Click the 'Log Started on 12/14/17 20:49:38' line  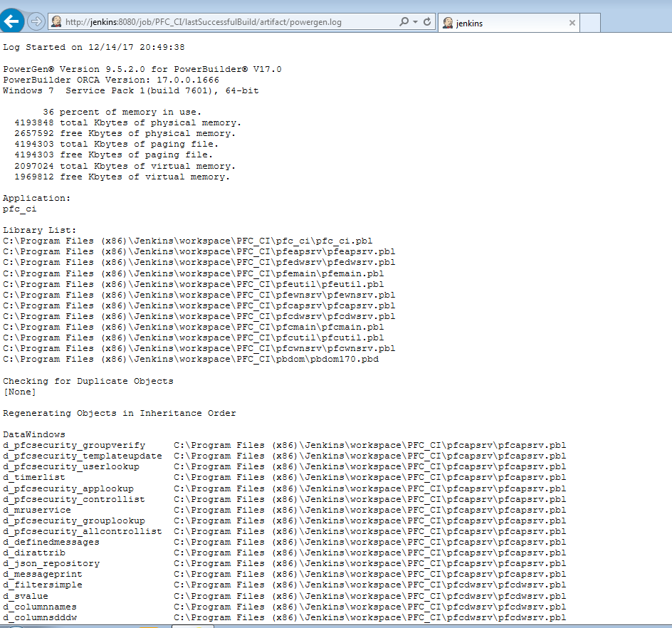pos(94,47)
